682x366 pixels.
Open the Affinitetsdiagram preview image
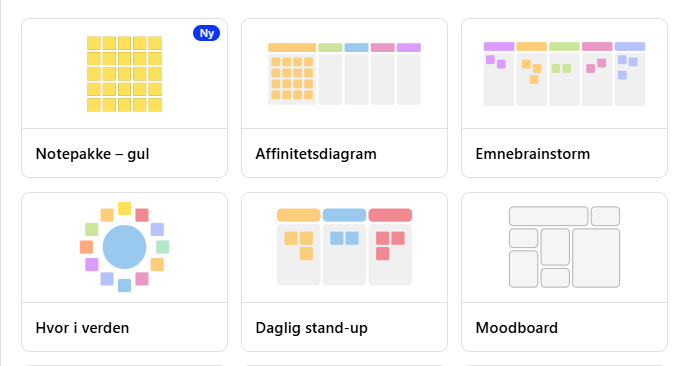click(x=344, y=74)
